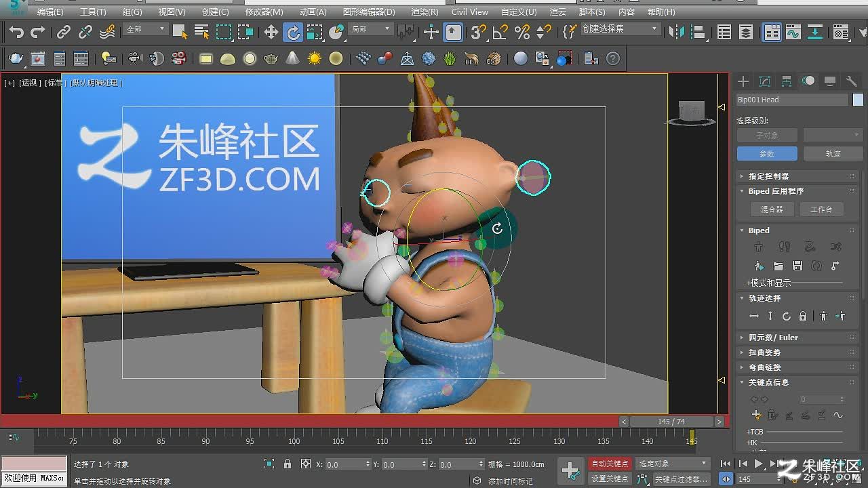Open the 编辑(E) menu
Image resolution: width=868 pixels, height=488 pixels.
(x=50, y=12)
